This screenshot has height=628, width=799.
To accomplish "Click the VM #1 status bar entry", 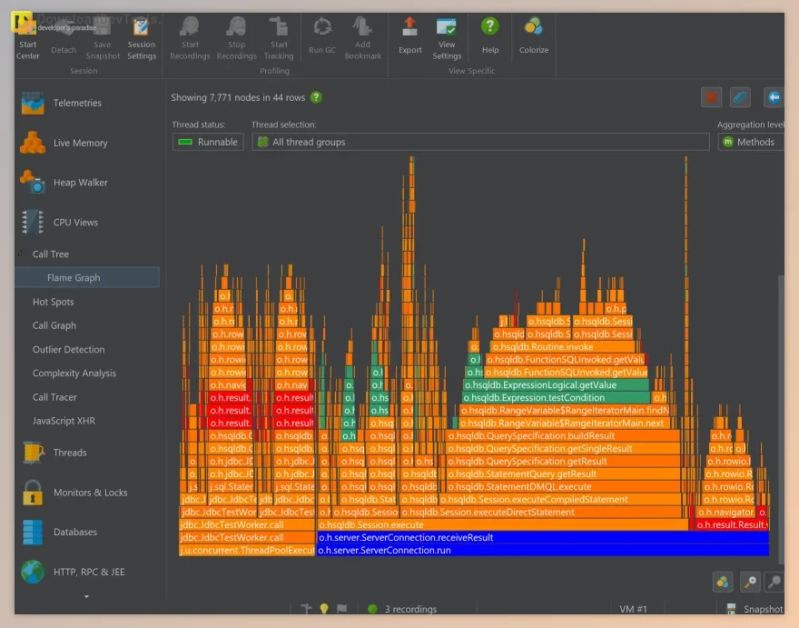I will [x=633, y=609].
